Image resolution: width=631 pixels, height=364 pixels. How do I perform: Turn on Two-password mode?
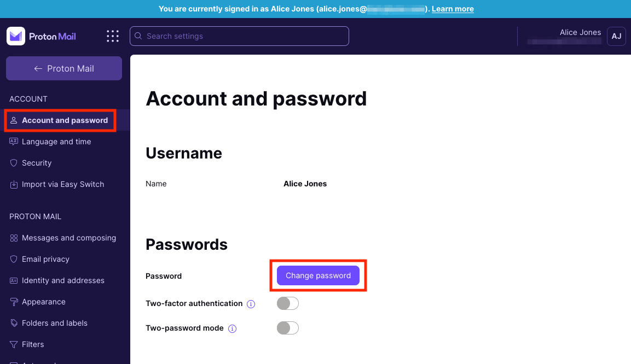(x=287, y=328)
